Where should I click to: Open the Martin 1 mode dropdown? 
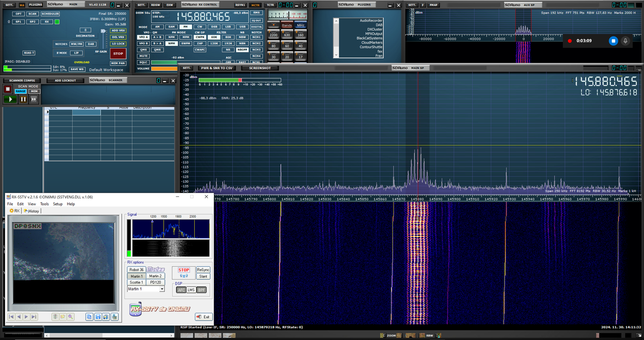162,289
